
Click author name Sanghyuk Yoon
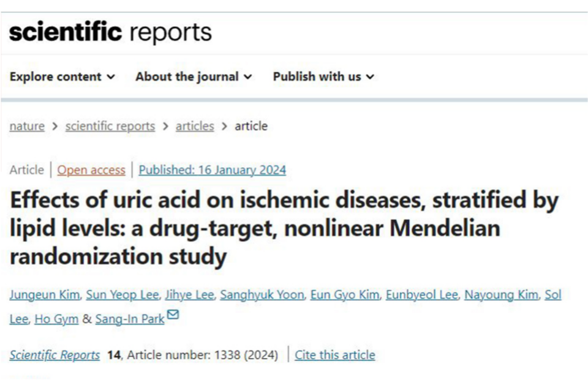click(263, 295)
